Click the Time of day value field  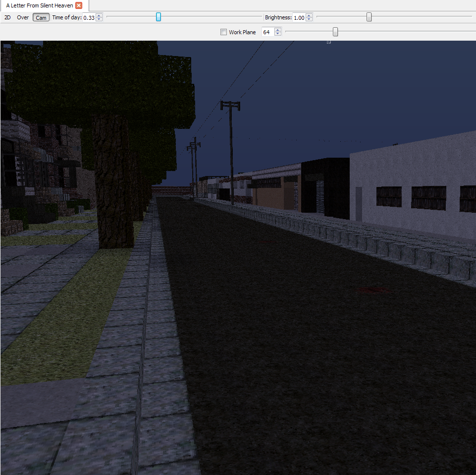pyautogui.click(x=89, y=18)
